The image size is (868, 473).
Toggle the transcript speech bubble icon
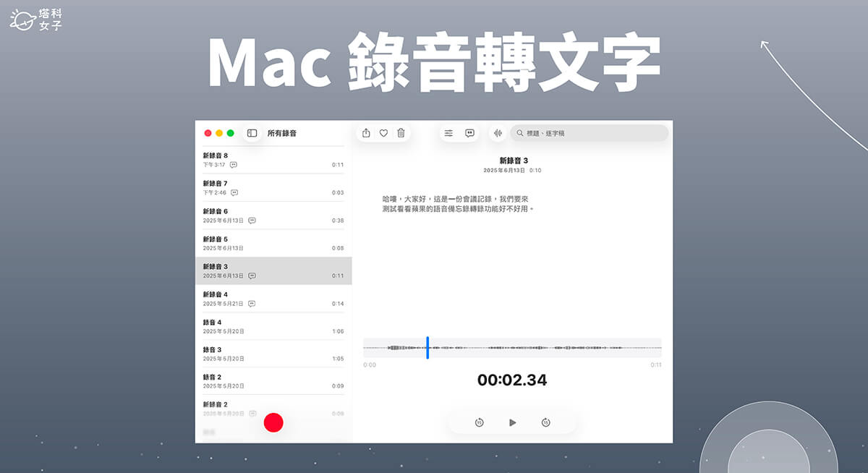click(x=469, y=133)
